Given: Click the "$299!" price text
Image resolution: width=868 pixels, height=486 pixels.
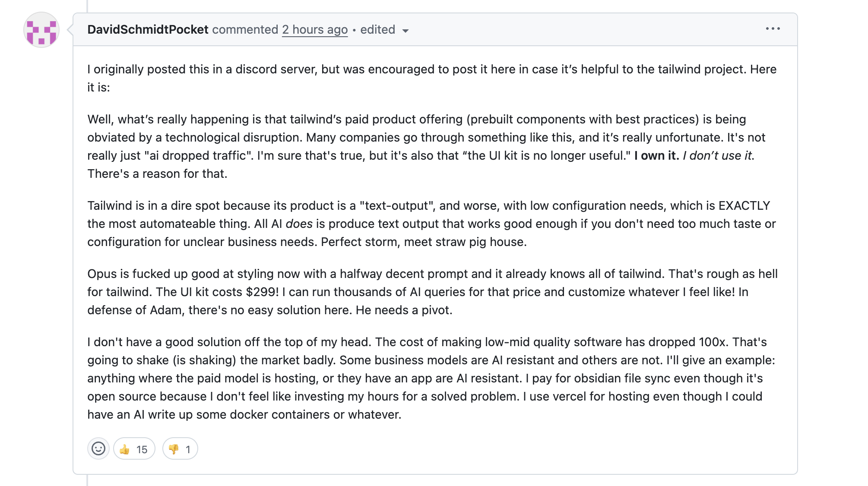Looking at the screenshot, I should tap(262, 292).
